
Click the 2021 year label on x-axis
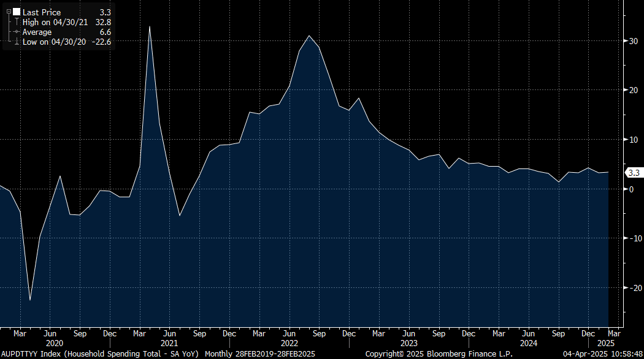(169, 344)
